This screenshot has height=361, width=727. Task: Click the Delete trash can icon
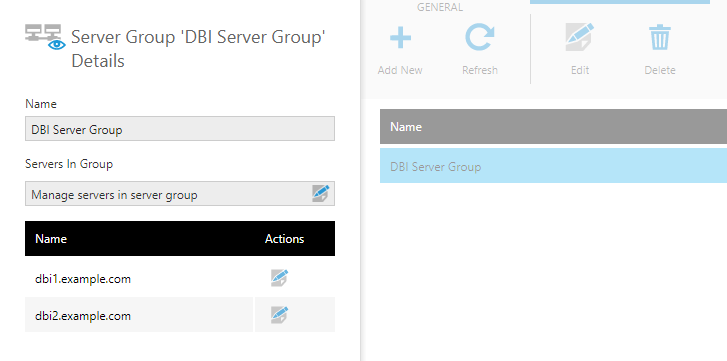659,38
